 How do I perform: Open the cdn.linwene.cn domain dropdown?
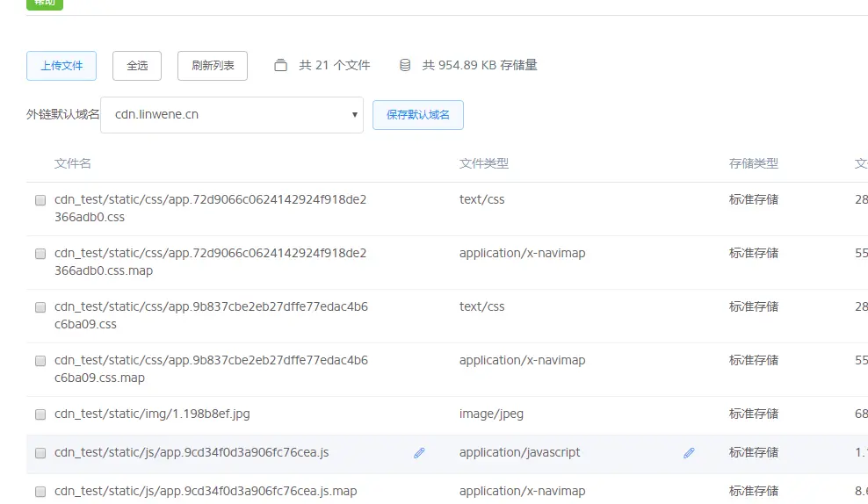point(232,115)
